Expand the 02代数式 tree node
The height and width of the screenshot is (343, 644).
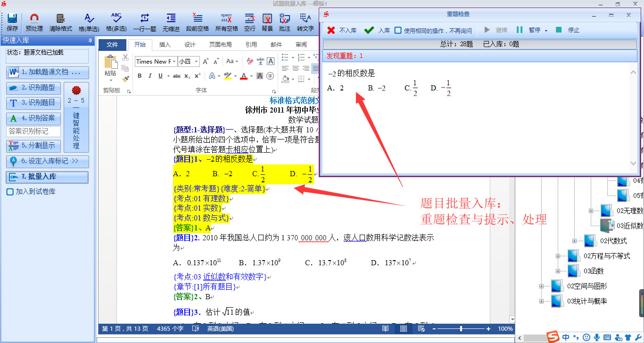574,241
